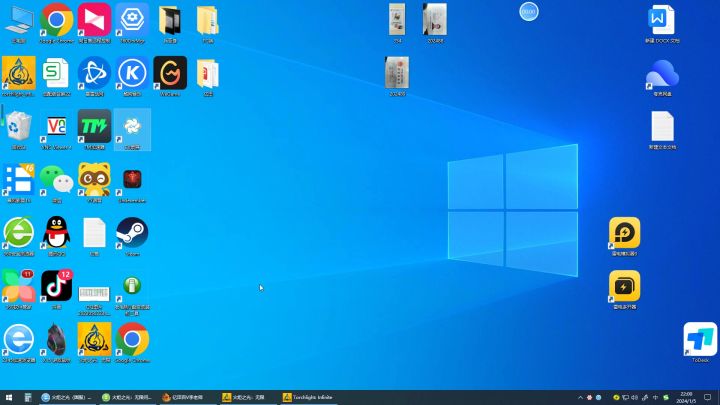Switch to the green browser taskbar window
720x405 pixels.
click(127, 397)
